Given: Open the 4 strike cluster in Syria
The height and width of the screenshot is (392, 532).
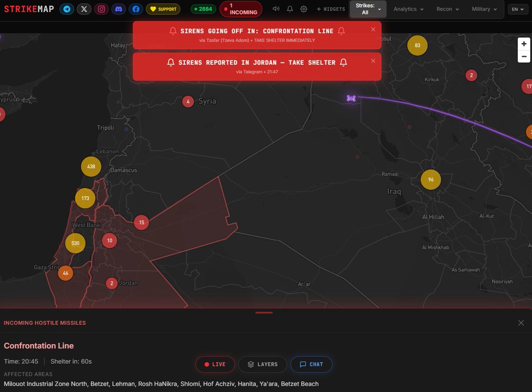Looking at the screenshot, I should pos(188,102).
